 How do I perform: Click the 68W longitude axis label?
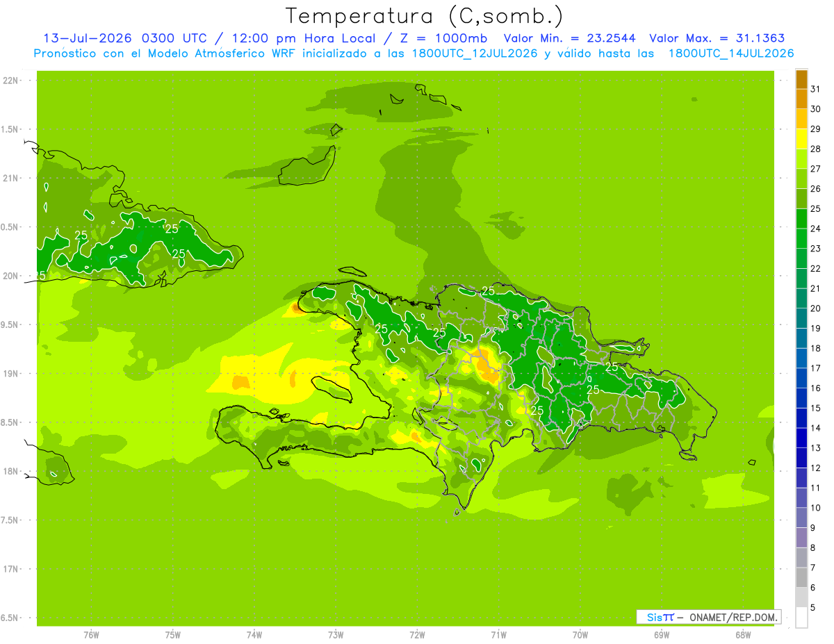743,635
